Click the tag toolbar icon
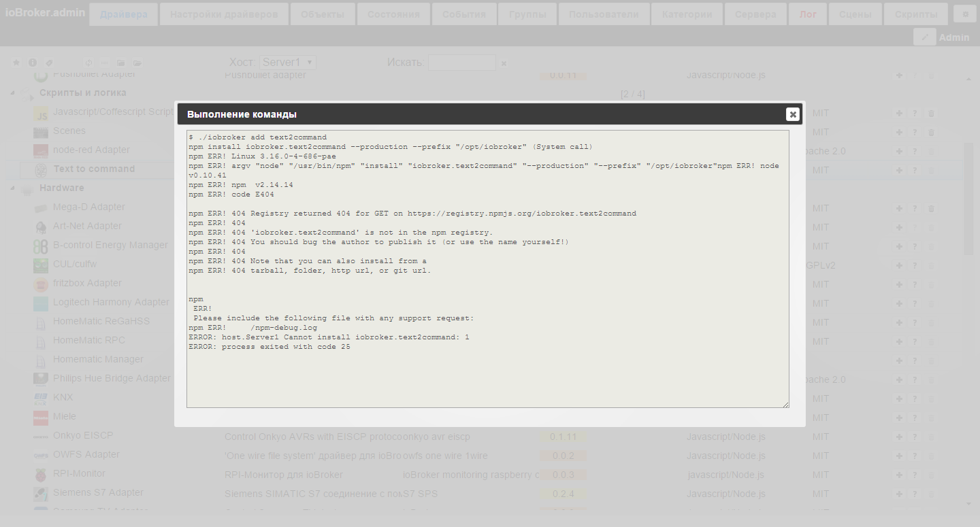The height and width of the screenshot is (527, 980). [x=49, y=63]
